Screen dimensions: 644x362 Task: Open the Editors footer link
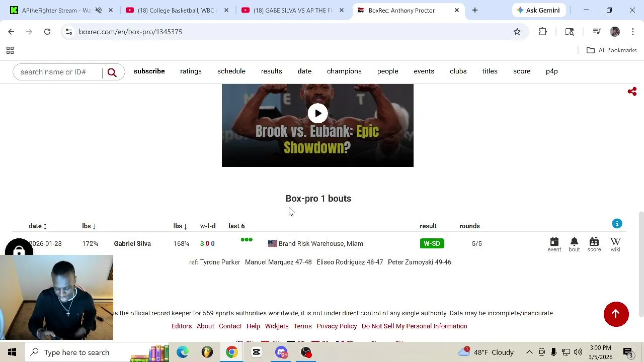tap(182, 326)
